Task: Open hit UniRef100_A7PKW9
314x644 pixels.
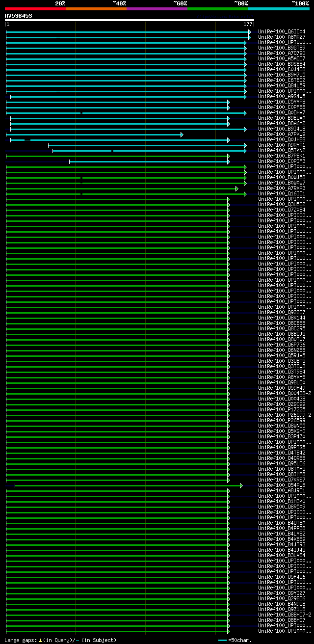Action: tap(282, 134)
